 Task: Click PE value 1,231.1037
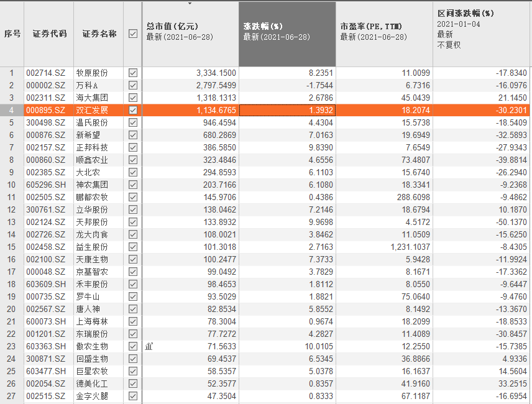tap(410, 247)
